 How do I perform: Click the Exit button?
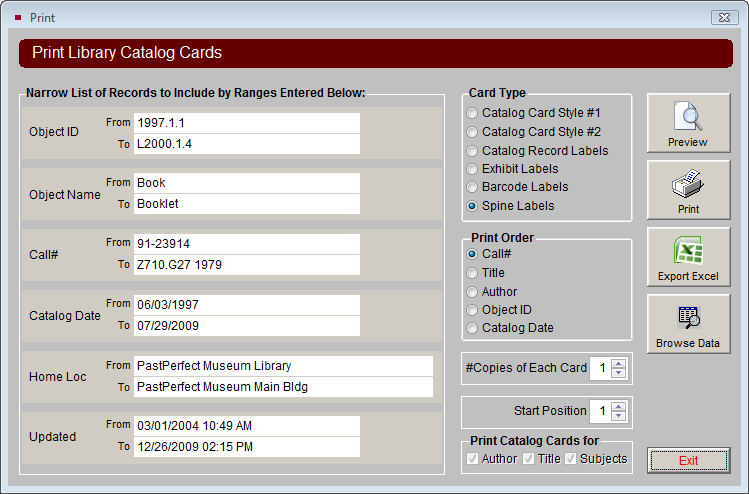pos(688,461)
